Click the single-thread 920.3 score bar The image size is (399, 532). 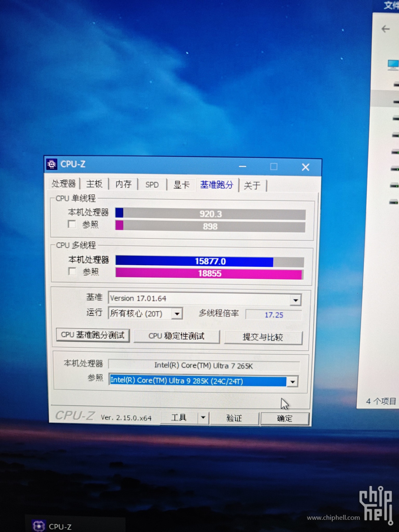point(210,214)
